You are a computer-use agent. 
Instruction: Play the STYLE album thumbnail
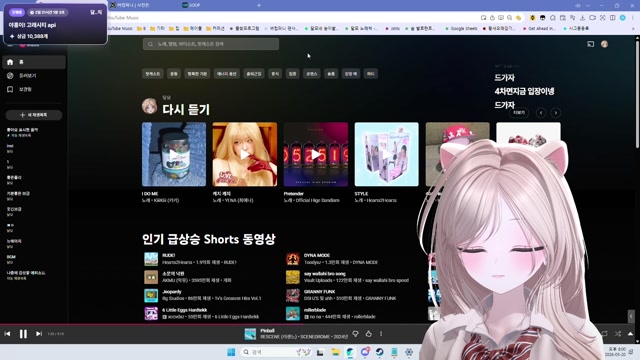click(x=387, y=154)
